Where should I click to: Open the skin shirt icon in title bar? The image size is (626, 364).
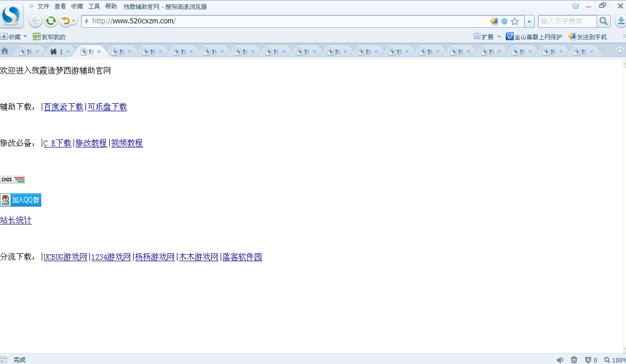(x=575, y=6)
